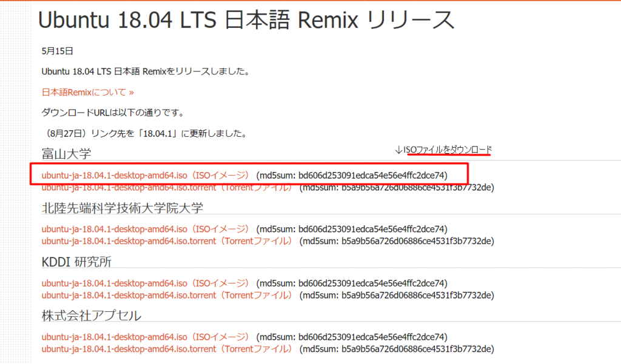This screenshot has width=621, height=364.
Task: Open the iso.torrent link under 北陸先端科学技術大学院大学
Action: pyautogui.click(x=167, y=241)
